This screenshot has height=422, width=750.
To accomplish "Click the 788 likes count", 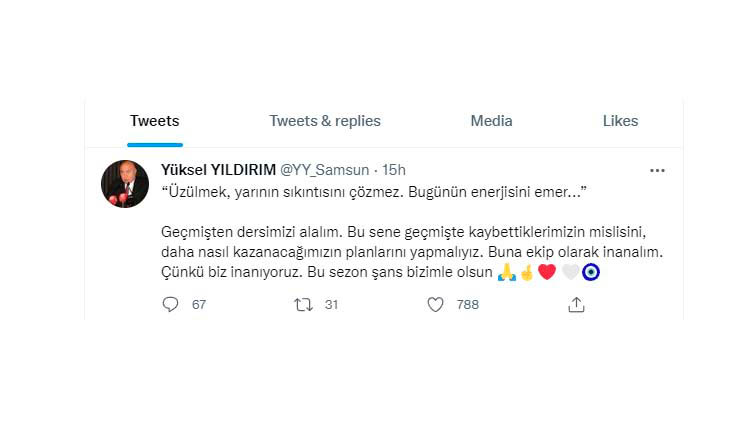I will click(467, 305).
